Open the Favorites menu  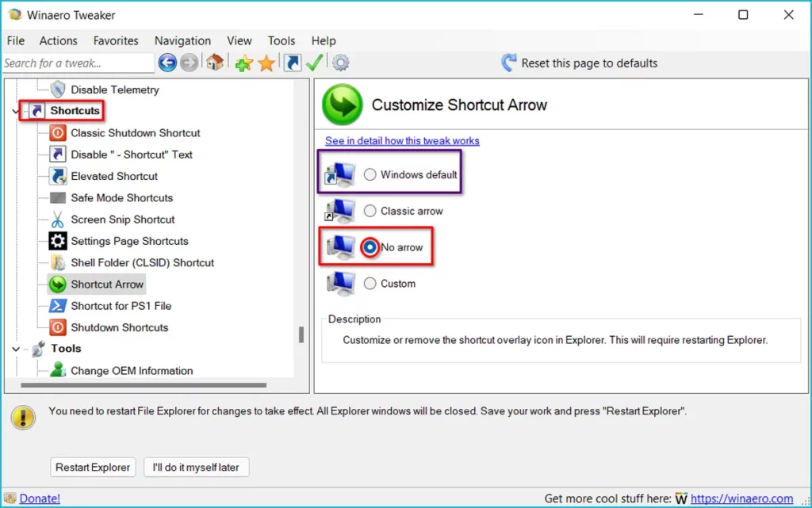coord(116,40)
